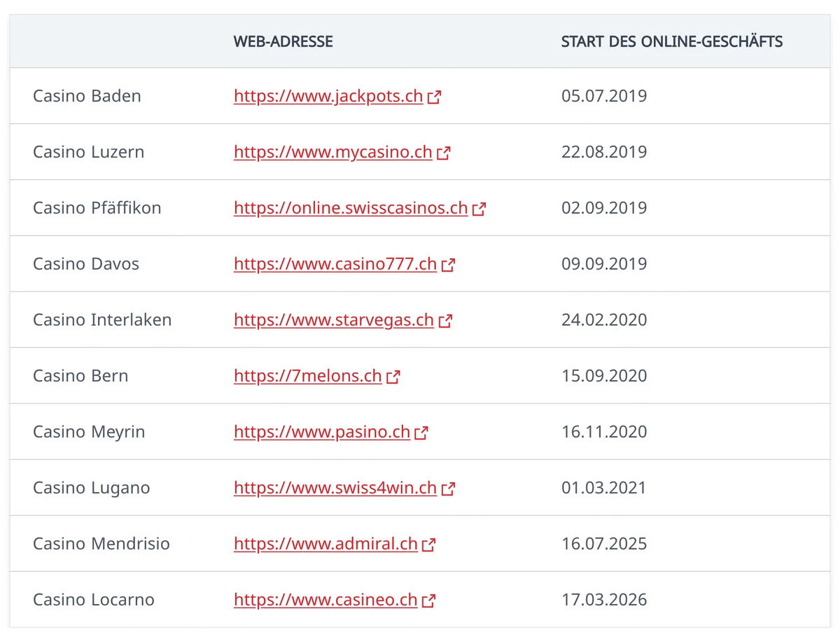Open the mycasino.ch link
Screen dimensions: 840x639
[333, 152]
